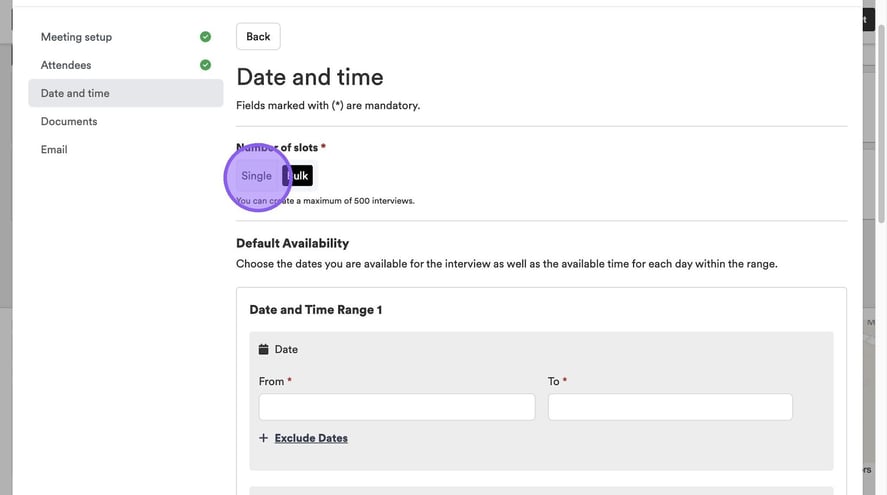Open the Meeting setup step
Screen dimensions: 887x495
(76, 37)
